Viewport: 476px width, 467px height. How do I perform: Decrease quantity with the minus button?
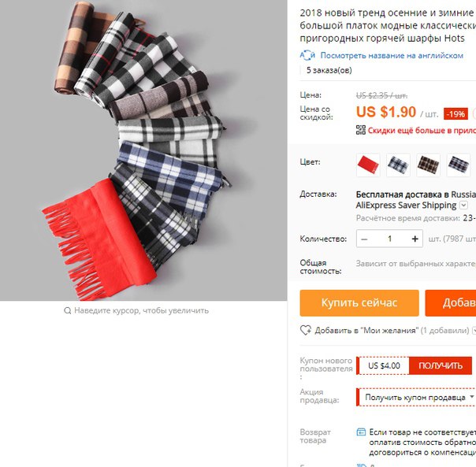364,239
